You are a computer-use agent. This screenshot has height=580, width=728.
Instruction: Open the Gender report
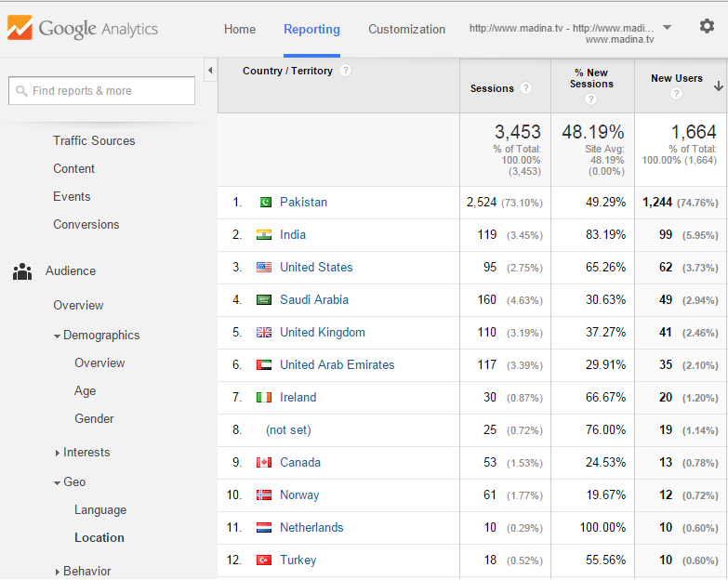(x=94, y=418)
